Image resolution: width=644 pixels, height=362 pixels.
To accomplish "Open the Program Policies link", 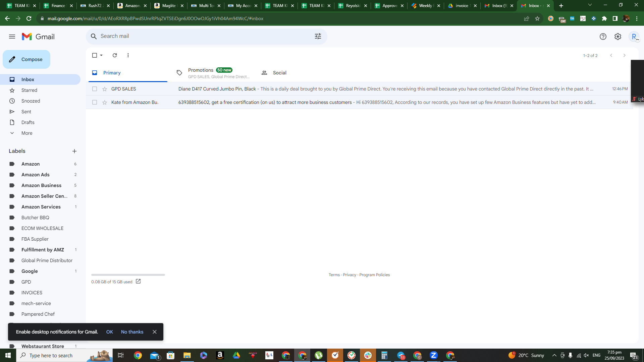I will coord(375,275).
